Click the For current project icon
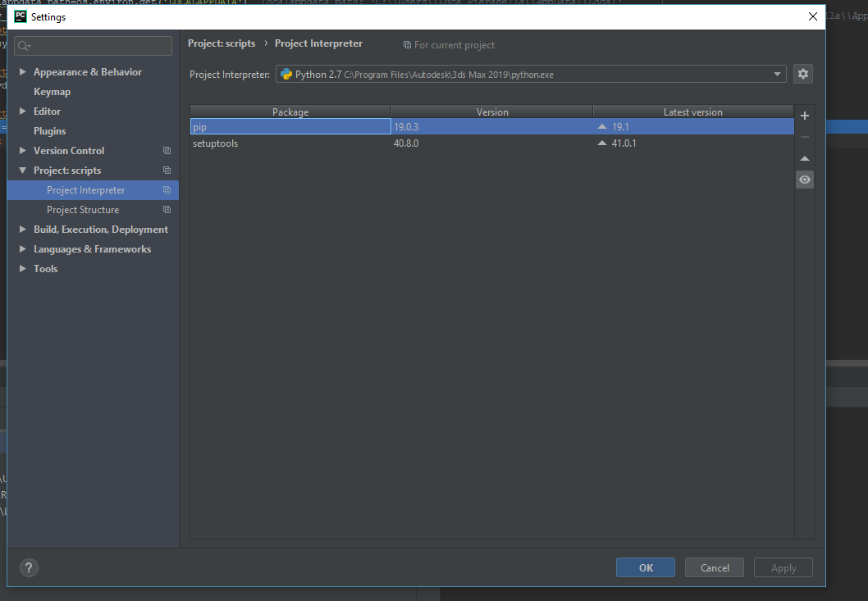 (x=407, y=45)
